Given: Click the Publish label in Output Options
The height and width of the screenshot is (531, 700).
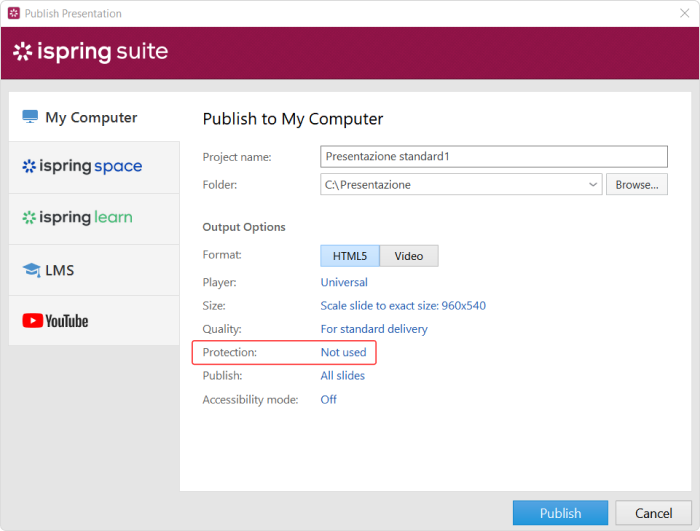Looking at the screenshot, I should pyautogui.click(x=222, y=376).
